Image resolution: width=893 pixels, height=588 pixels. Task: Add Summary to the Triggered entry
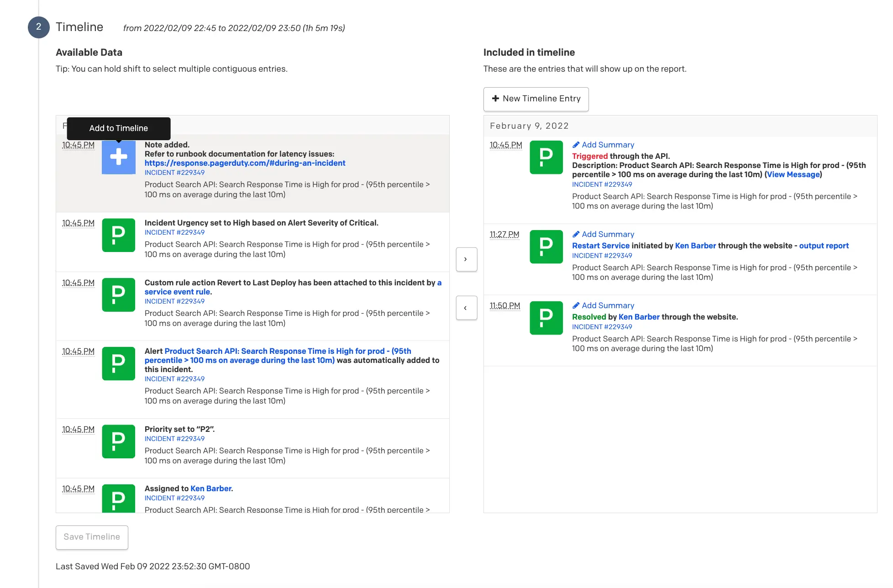(603, 145)
